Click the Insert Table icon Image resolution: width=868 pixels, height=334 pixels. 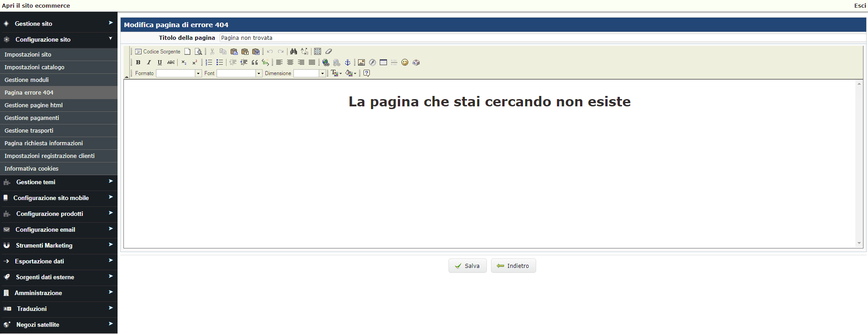(x=383, y=62)
